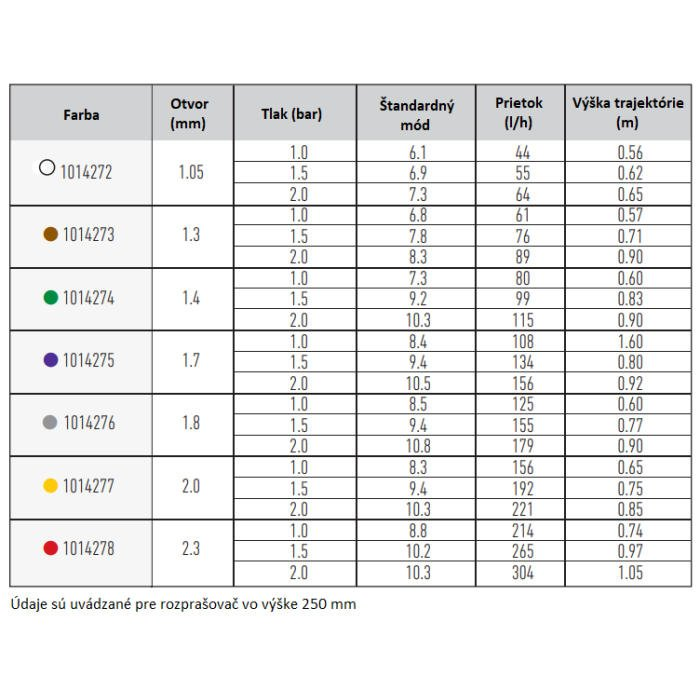700x700 pixels.
Task: Click product code 1014272
Action: pos(86,172)
